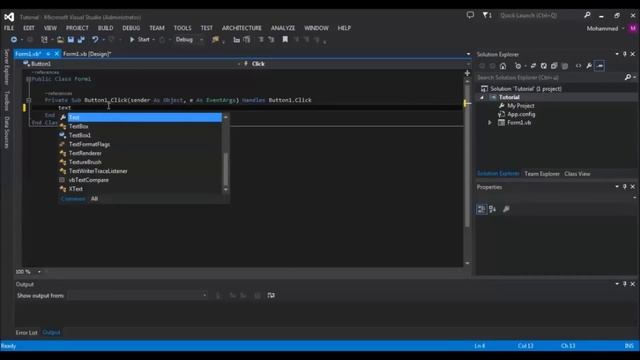Viewport: 640px width, 360px height.
Task: Click the bookmark toggle icon in the toolbar
Action: click(x=285, y=40)
